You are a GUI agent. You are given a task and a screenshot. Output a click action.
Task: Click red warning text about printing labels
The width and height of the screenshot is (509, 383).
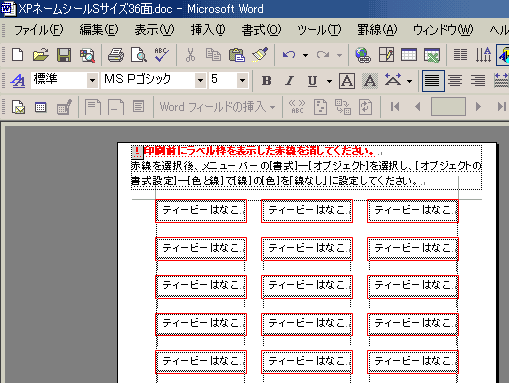tap(259, 151)
